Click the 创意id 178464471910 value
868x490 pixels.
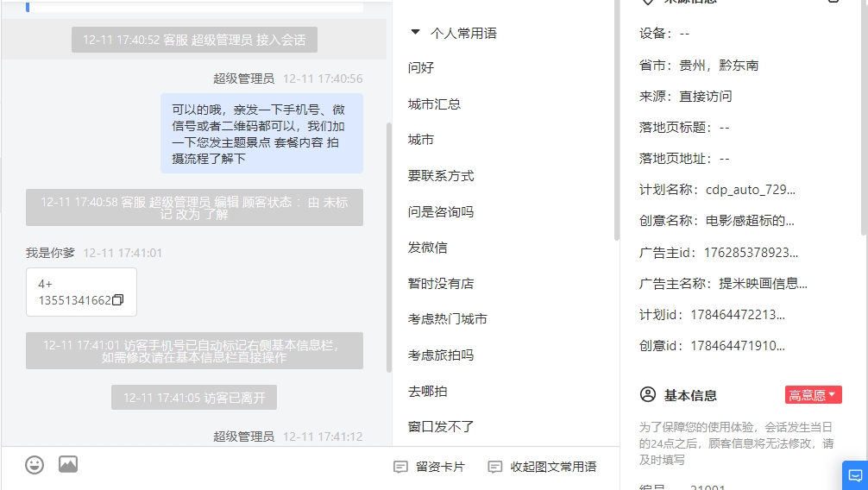click(738, 346)
